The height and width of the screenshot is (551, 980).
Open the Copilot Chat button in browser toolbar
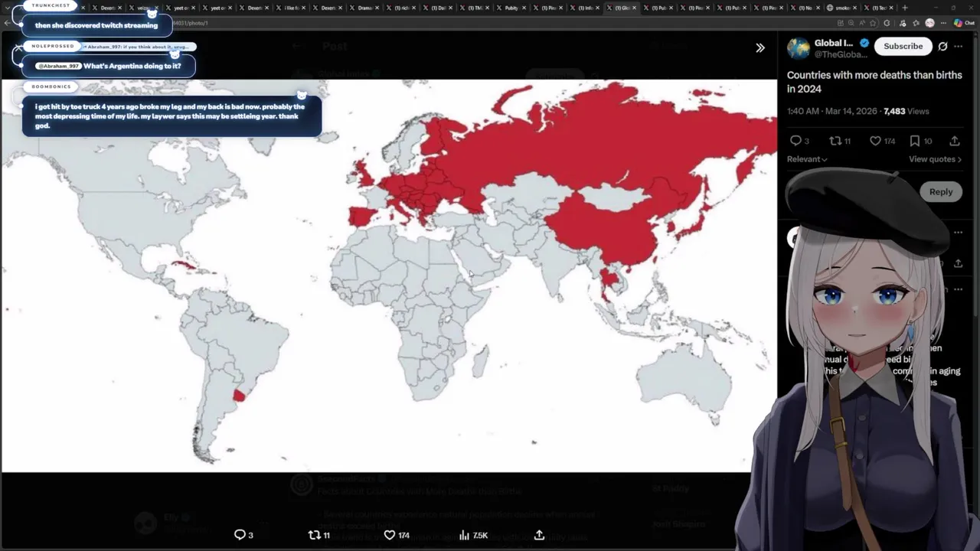[x=963, y=23]
